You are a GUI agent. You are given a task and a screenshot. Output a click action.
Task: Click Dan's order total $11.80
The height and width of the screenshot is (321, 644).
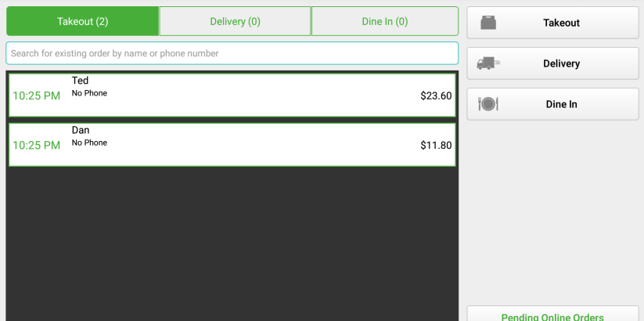(x=436, y=145)
